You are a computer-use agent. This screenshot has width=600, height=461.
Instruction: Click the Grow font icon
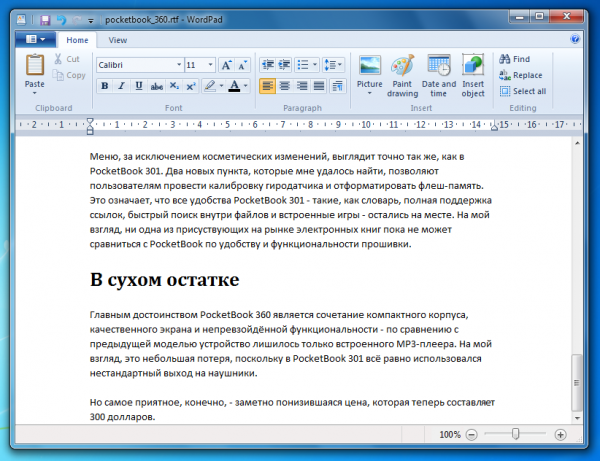226,65
